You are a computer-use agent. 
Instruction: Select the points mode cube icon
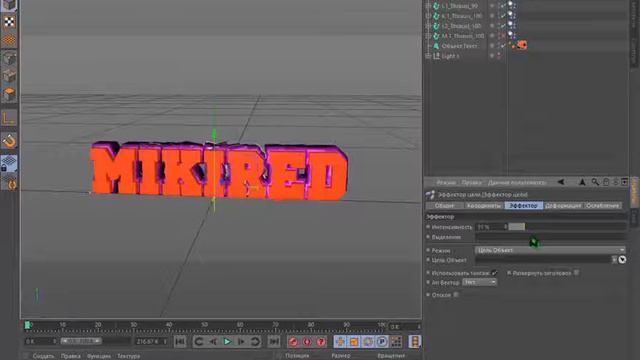(x=9, y=58)
